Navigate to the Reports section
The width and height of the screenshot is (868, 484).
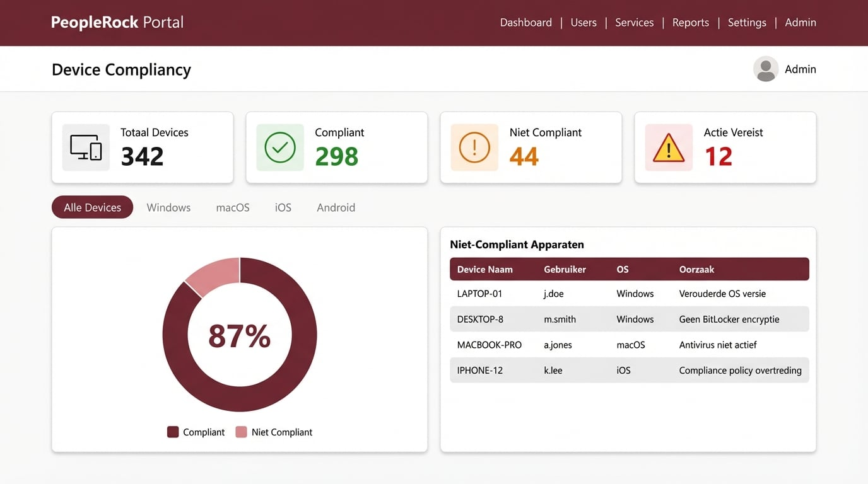(690, 22)
